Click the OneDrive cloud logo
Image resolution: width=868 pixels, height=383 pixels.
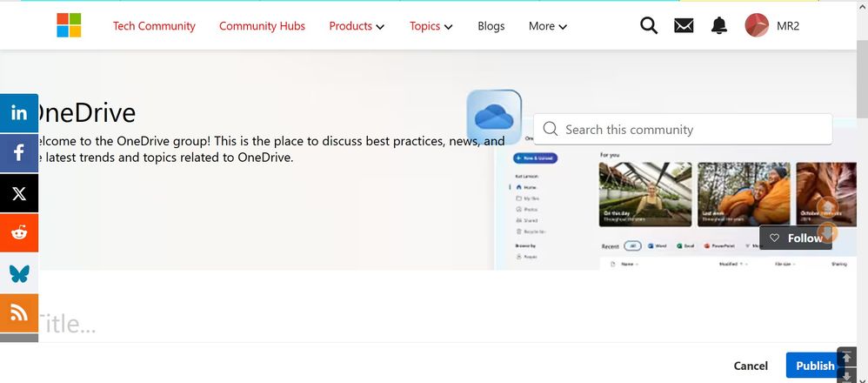pyautogui.click(x=494, y=118)
